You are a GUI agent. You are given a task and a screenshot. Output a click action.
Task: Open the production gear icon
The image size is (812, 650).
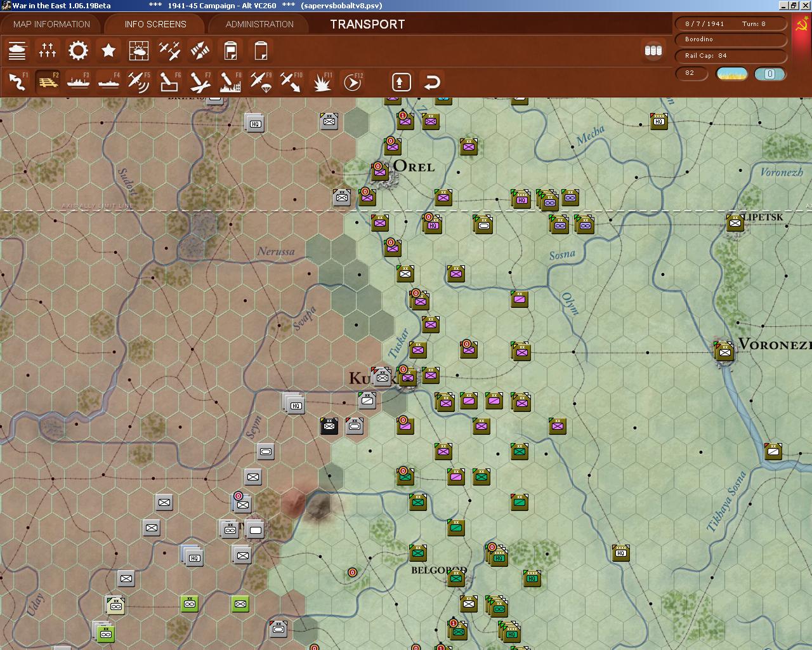tap(78, 51)
